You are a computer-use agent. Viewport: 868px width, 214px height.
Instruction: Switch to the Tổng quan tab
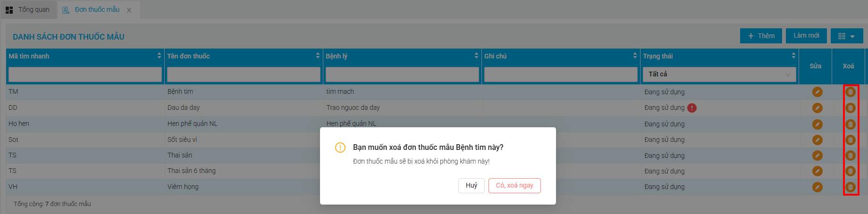point(28,9)
